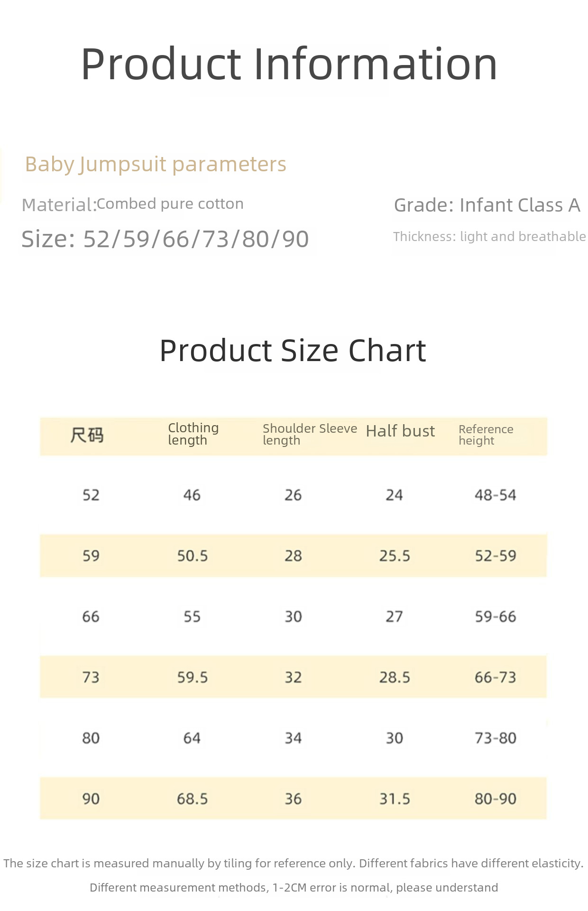This screenshot has height=911, width=588.
Task: Click the 31.5 half bust cell
Action: coord(395,799)
